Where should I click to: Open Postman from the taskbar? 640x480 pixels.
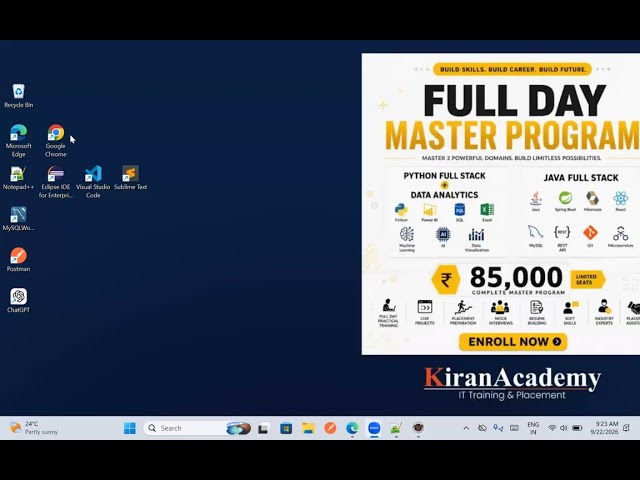click(330, 428)
